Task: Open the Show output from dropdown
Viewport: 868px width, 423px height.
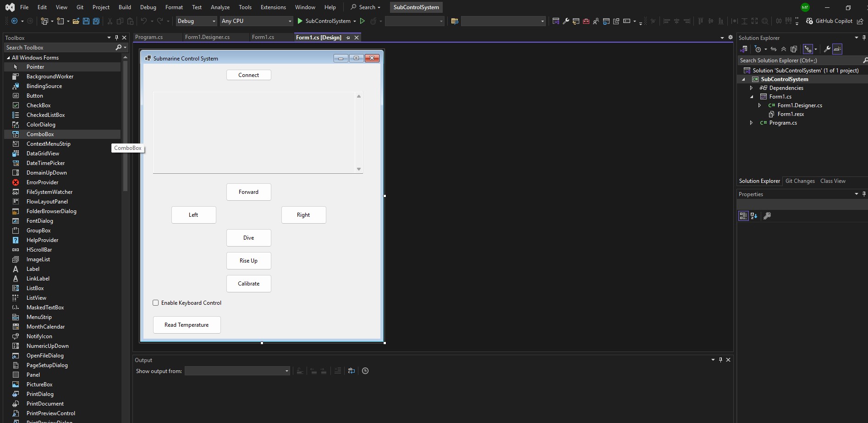Action: coord(237,371)
